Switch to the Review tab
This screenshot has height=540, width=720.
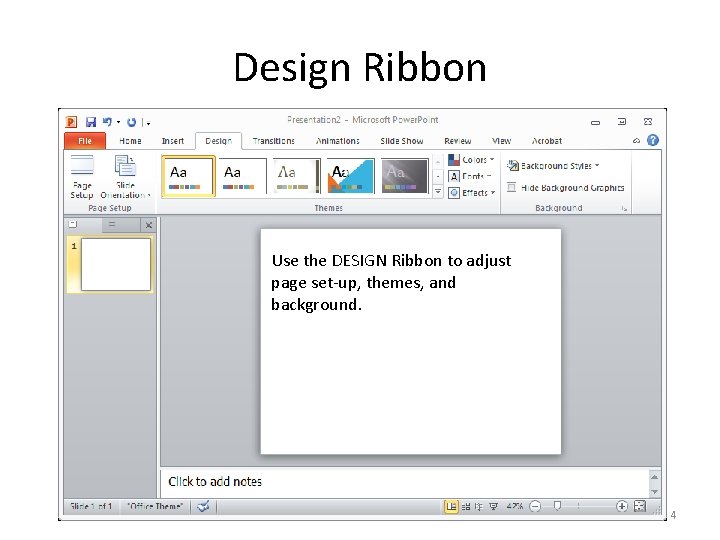point(458,141)
